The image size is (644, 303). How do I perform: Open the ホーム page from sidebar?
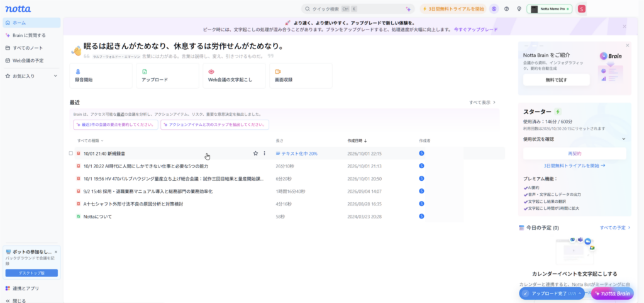(31, 23)
